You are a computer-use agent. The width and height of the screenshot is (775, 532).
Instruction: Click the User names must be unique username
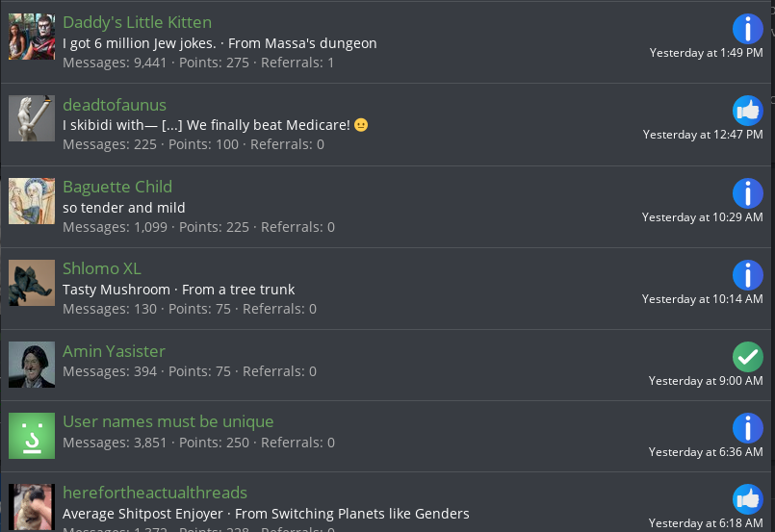168,421
